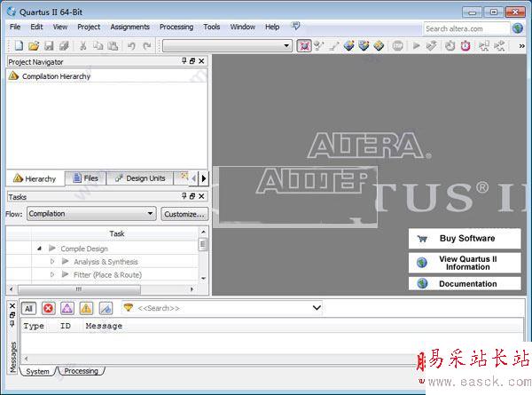Toggle the error messages filter
The image size is (532, 395).
coord(48,308)
